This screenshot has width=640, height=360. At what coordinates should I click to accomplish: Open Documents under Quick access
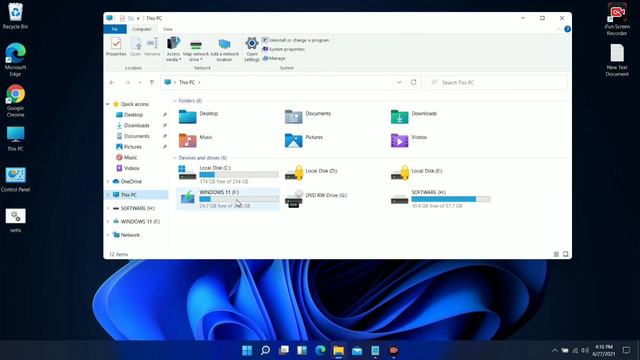(136, 136)
